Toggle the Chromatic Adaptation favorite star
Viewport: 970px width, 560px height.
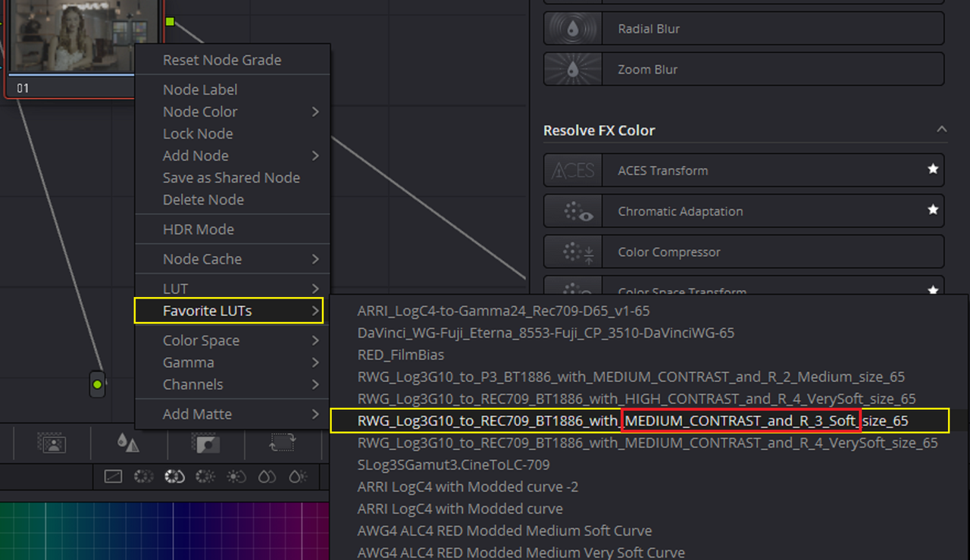pyautogui.click(x=933, y=211)
